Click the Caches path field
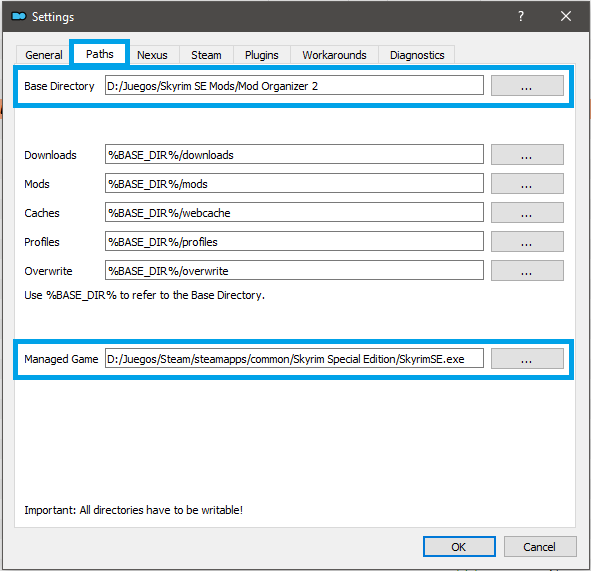Screen dimensions: 591x571 point(294,212)
